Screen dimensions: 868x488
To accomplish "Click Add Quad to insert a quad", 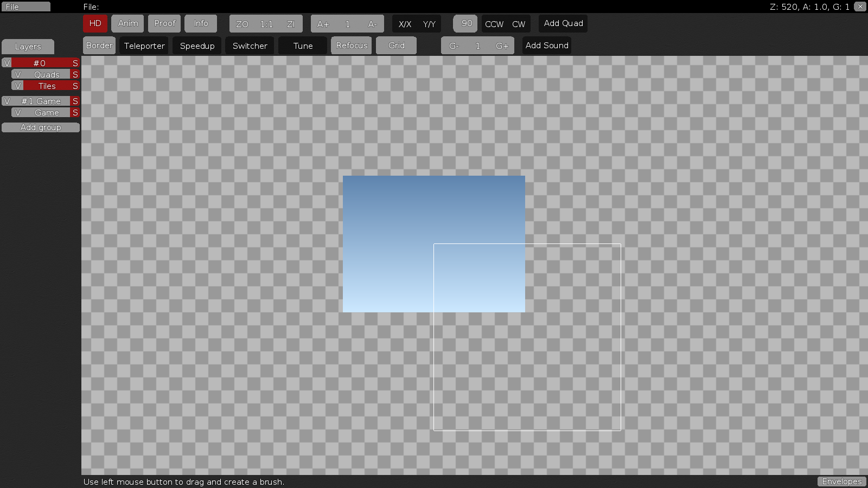I will point(563,23).
